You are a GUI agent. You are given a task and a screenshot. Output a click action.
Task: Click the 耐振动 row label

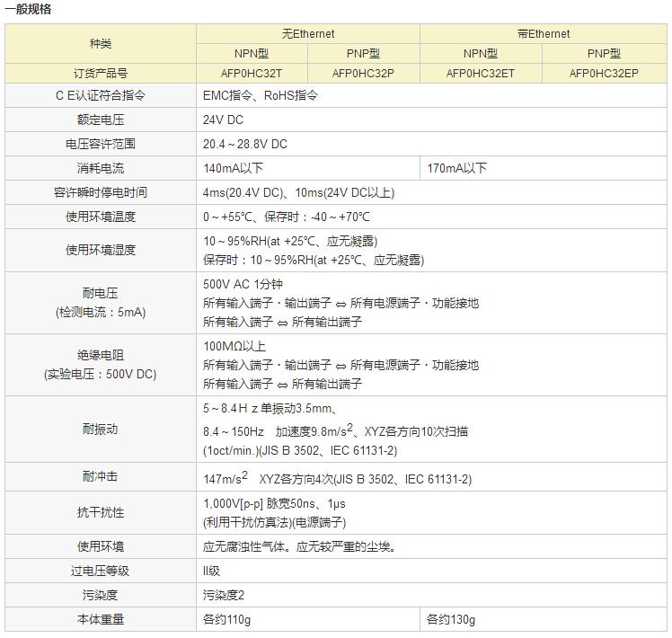tap(100, 430)
